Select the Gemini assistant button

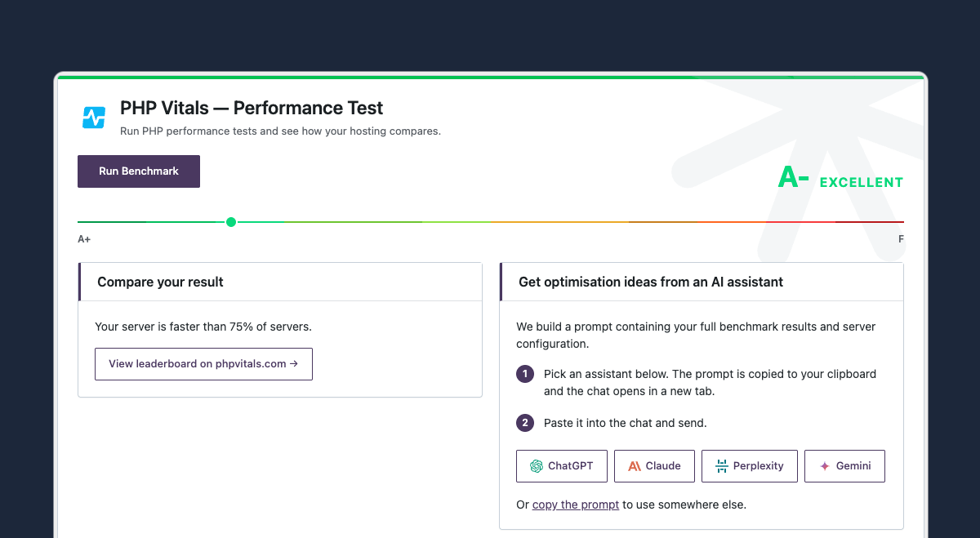844,466
